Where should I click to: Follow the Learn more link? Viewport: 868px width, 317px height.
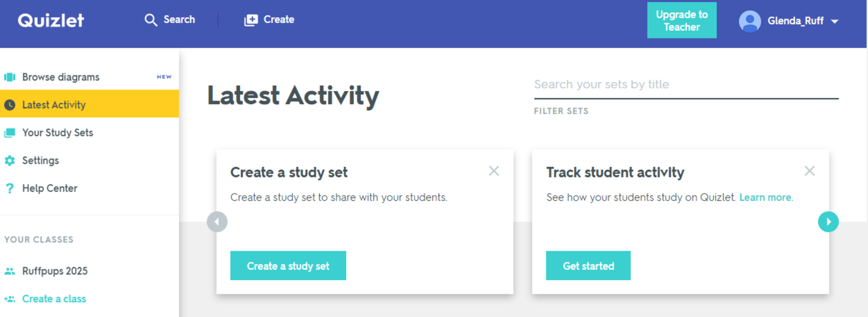766,197
